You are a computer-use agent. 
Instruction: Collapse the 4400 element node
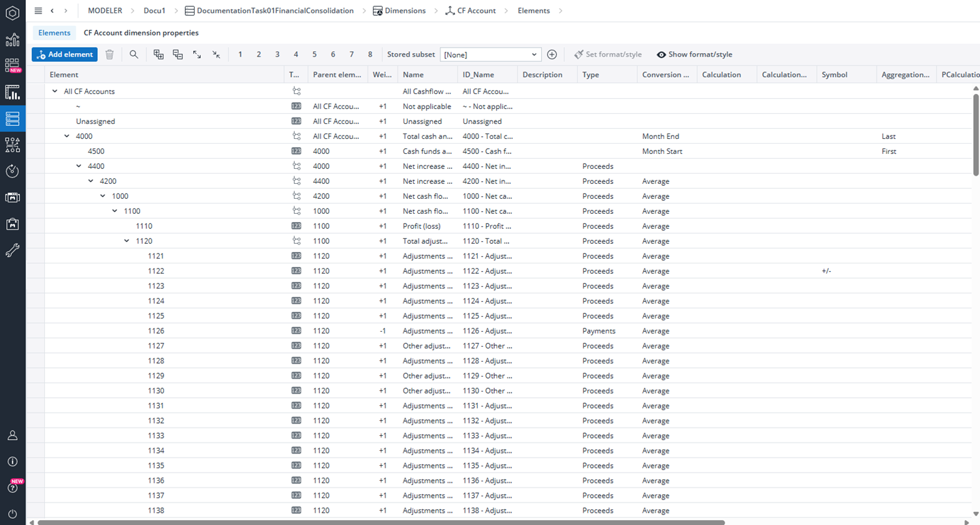[79, 166]
